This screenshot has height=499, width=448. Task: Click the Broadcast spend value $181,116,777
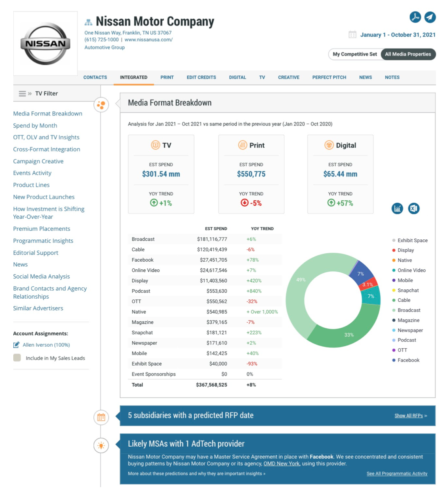click(x=212, y=239)
